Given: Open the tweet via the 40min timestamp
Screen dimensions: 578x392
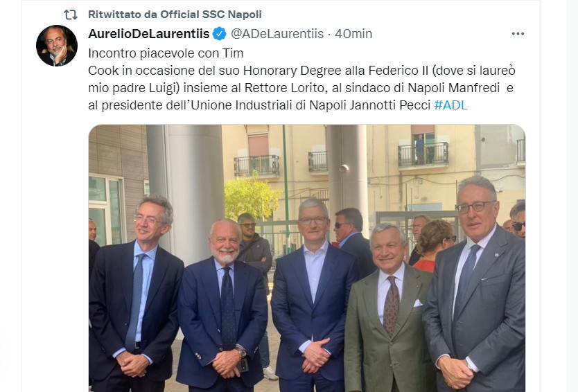Looking at the screenshot, I should (353, 34).
